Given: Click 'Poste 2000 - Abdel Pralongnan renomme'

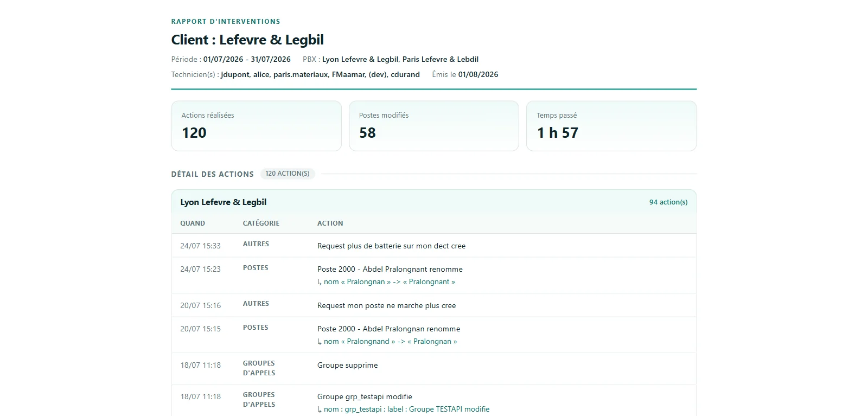Looking at the screenshot, I should click(389, 329).
